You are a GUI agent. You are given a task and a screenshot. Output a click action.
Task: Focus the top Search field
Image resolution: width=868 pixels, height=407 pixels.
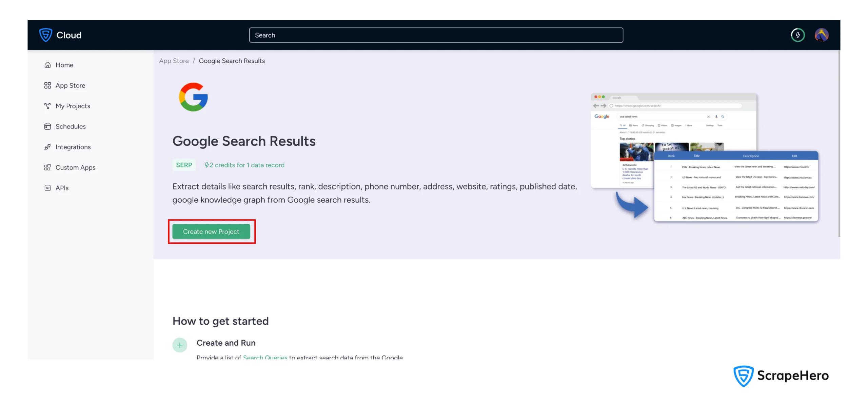click(436, 35)
